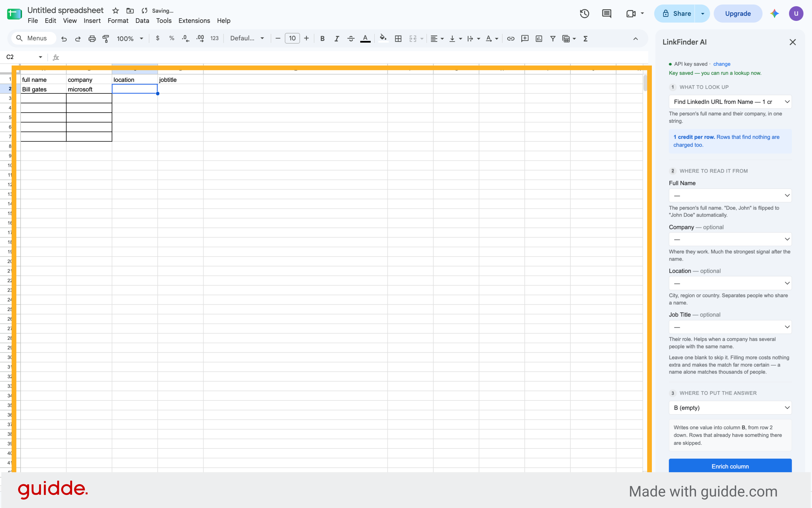Open the Extensions menu
812x508 pixels.
pos(194,21)
